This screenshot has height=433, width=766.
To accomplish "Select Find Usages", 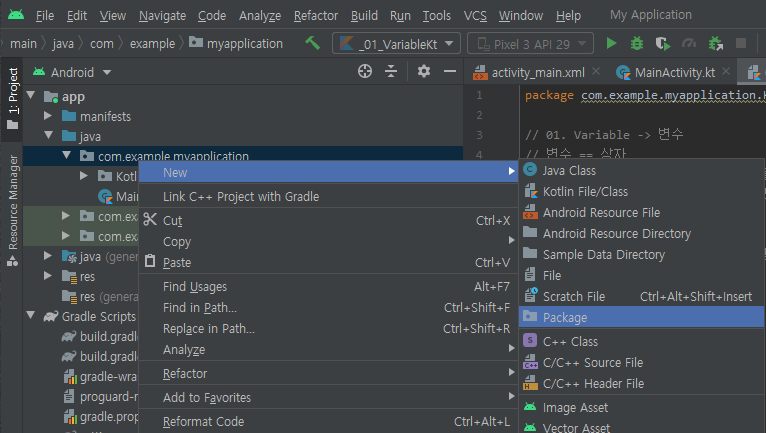I will point(328,286).
